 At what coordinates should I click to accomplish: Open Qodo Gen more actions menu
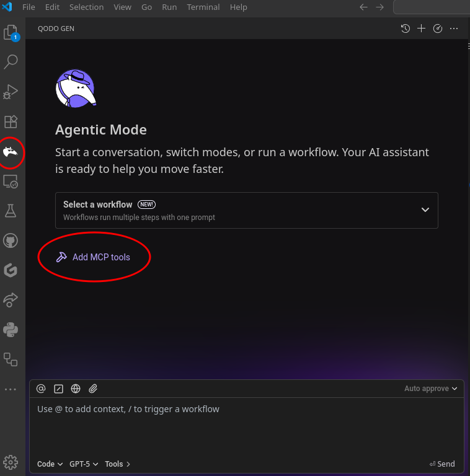454,29
